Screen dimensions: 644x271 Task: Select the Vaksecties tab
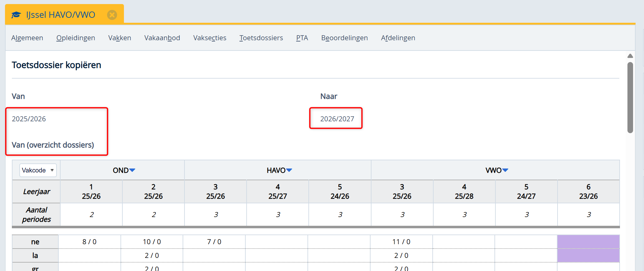pyautogui.click(x=209, y=38)
